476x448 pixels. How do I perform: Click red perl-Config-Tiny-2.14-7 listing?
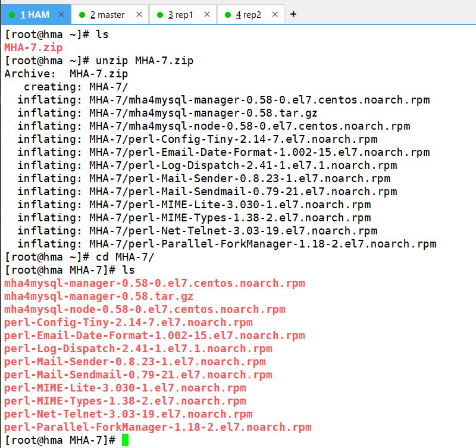(129, 322)
